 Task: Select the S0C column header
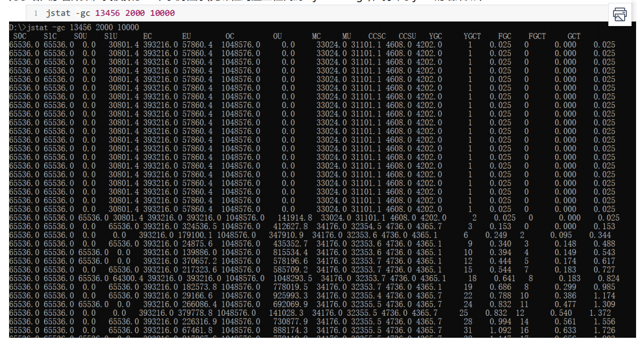pos(20,36)
